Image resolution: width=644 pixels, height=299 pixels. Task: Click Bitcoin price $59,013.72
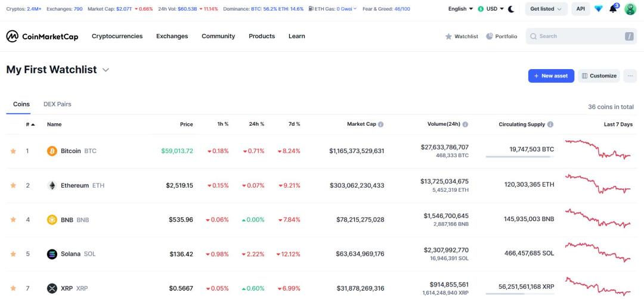[177, 151]
